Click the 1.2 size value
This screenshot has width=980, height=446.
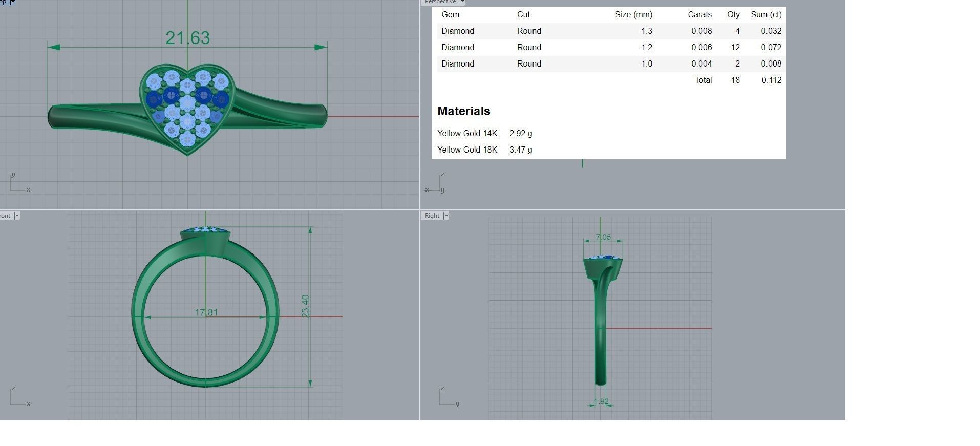tap(647, 48)
